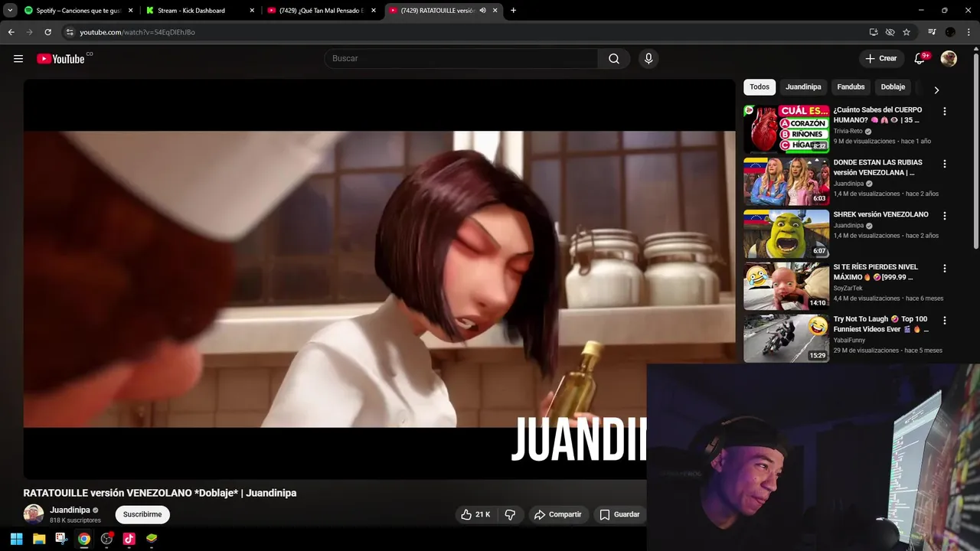Open the DONDE ESTAN LAS RUBIAS thumbnail
Image resolution: width=980 pixels, height=551 pixels.
(786, 181)
